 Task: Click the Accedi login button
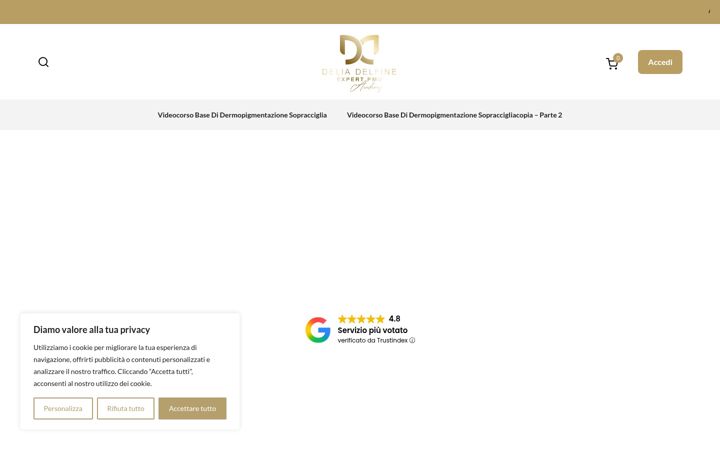point(660,62)
